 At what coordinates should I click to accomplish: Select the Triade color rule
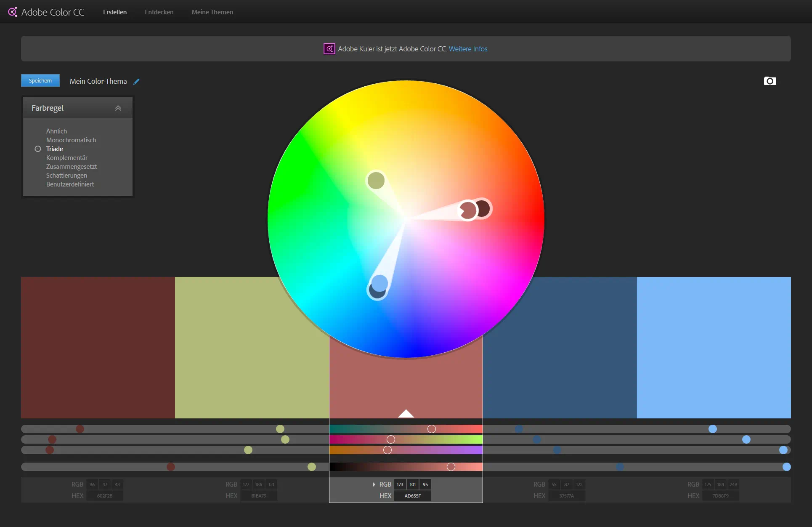click(x=55, y=149)
